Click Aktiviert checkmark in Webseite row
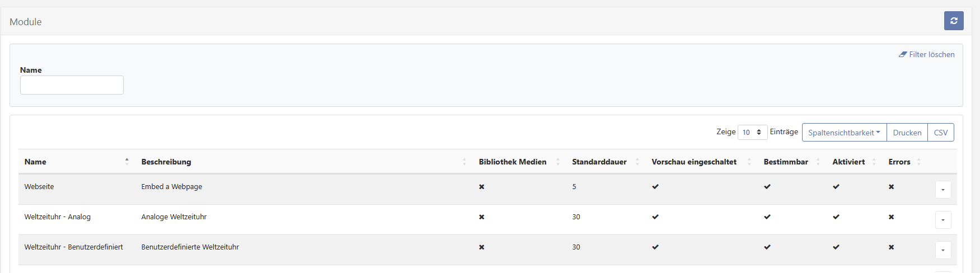980x273 pixels. click(836, 187)
